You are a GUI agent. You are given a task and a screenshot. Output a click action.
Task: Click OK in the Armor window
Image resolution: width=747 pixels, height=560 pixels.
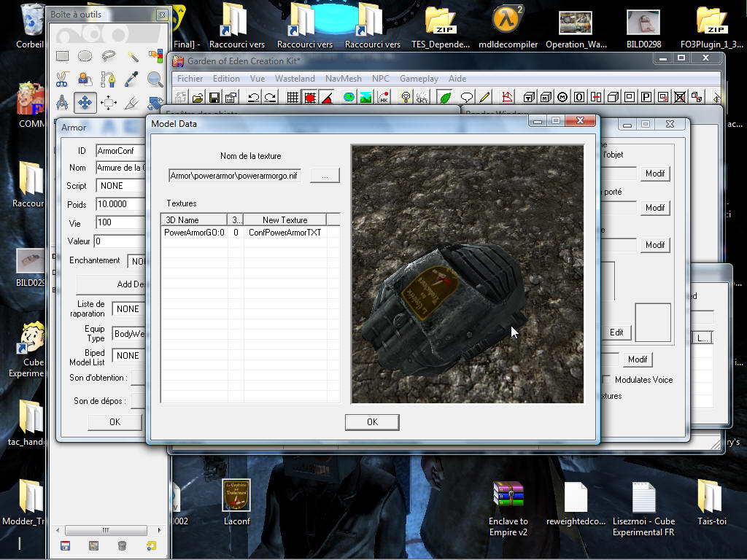pos(115,422)
